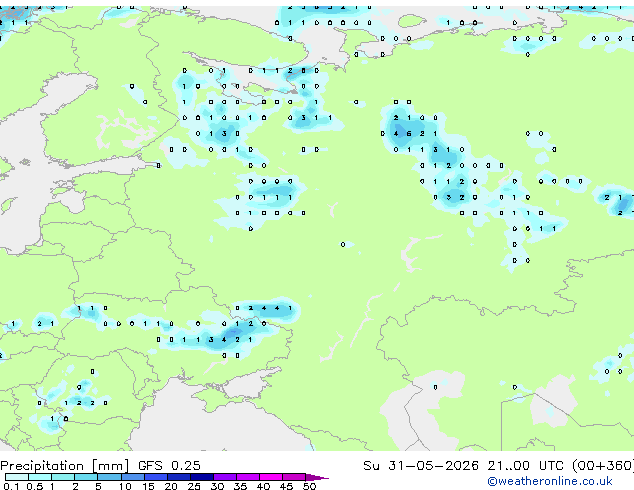Click the 0.1 to 0.5 mm legend swatch

click(17, 477)
